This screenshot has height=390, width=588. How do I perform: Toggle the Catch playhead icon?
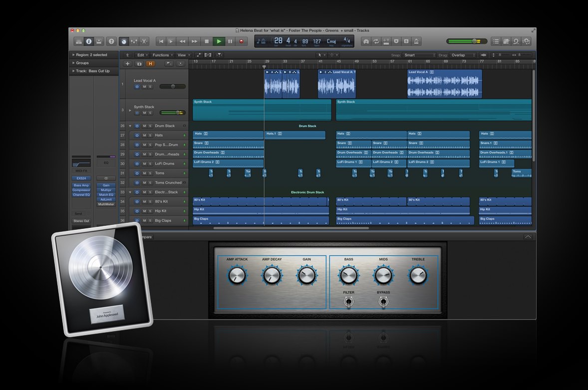point(219,55)
